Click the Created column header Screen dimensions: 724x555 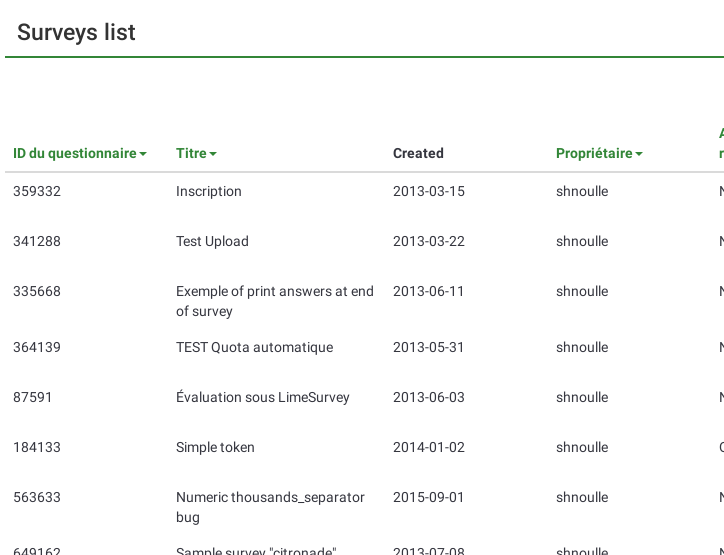418,153
